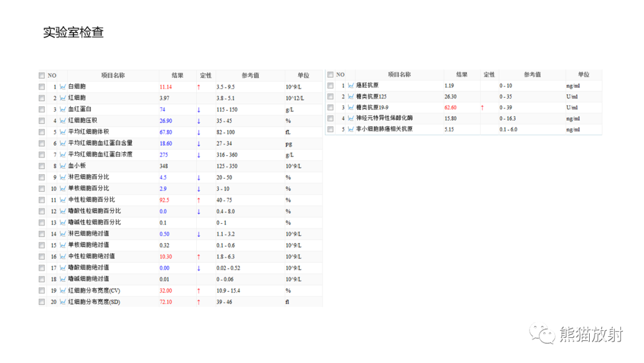This screenshot has height=363, width=644.
Task: Check the box for 糖类抗原19-9 row
Action: (x=330, y=107)
